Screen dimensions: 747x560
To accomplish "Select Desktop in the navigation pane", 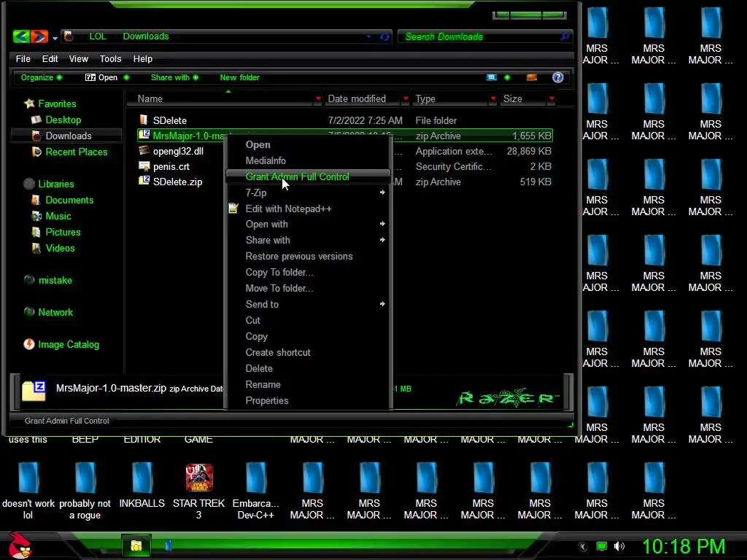I will click(x=63, y=120).
